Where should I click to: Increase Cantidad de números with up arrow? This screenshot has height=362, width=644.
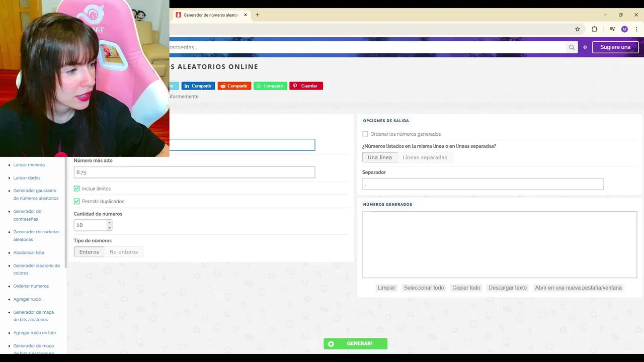(x=109, y=222)
